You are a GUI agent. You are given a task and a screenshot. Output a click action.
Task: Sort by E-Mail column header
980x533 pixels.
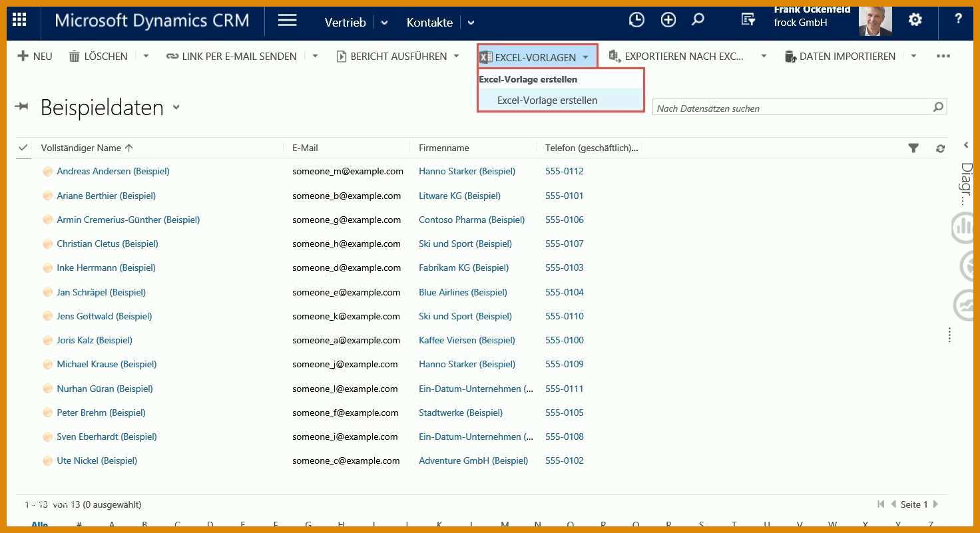point(305,148)
